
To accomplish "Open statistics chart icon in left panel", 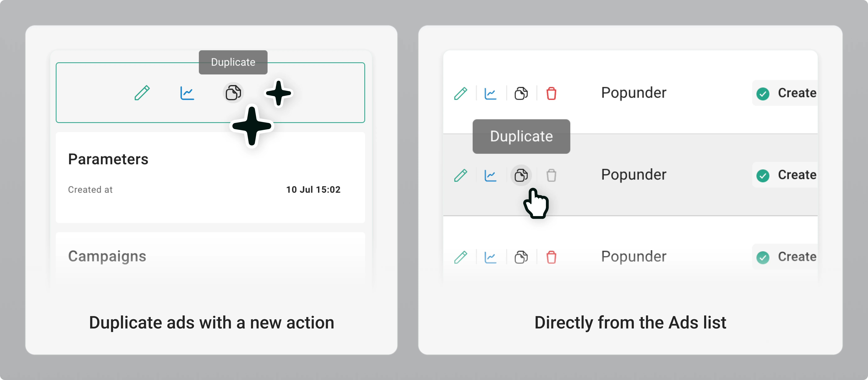I will [x=187, y=93].
